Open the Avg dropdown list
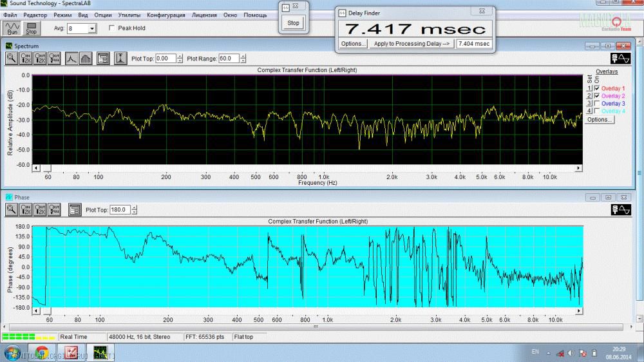Viewport: 644px width, 362px height. (92, 28)
